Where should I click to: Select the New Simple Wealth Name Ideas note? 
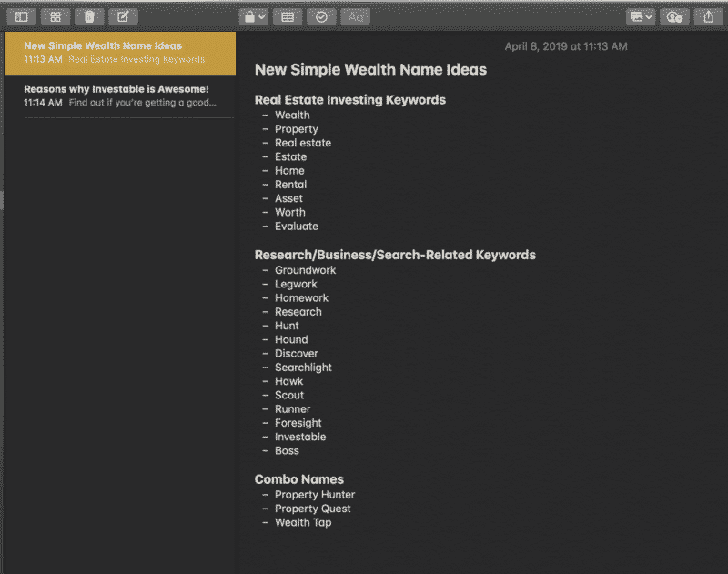coord(120,53)
